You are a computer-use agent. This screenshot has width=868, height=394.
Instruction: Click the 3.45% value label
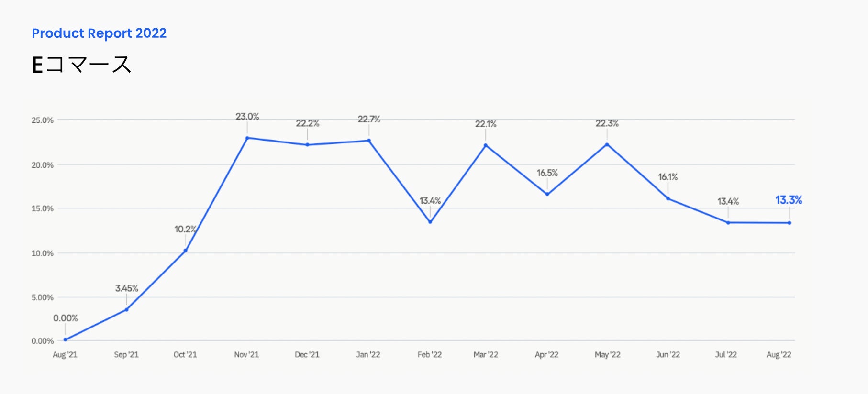(x=127, y=288)
